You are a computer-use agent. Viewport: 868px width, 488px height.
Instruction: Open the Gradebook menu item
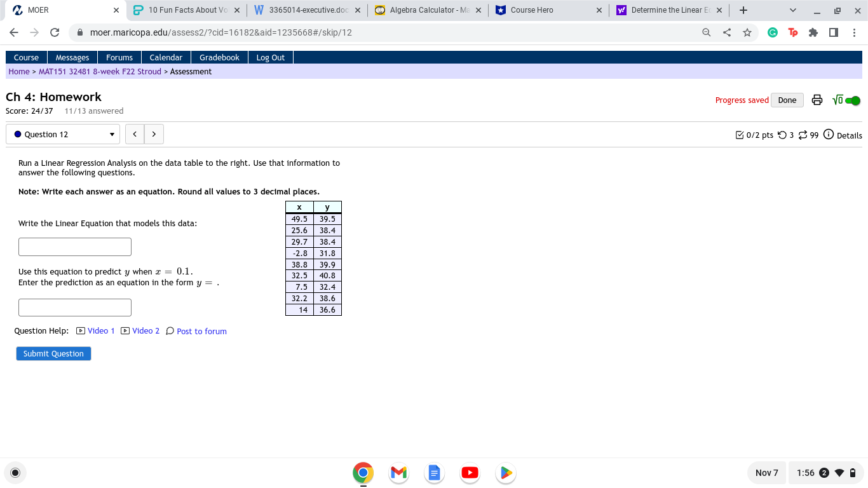[220, 57]
